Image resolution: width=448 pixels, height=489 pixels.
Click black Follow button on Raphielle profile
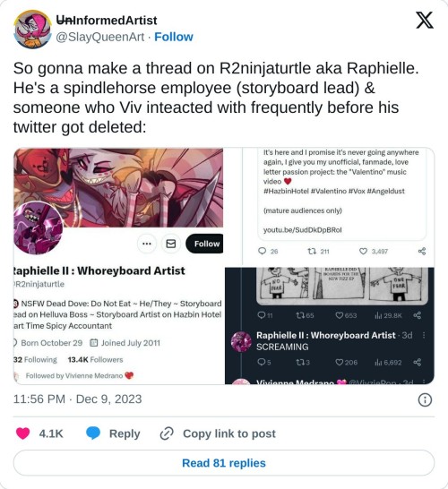pos(204,244)
